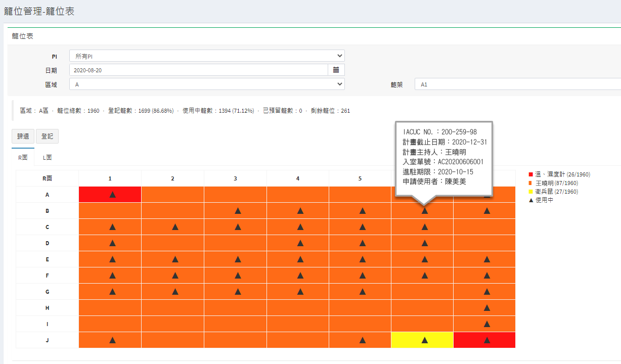Switch to the L面 tab
This screenshot has height=364, width=621.
pos(47,157)
